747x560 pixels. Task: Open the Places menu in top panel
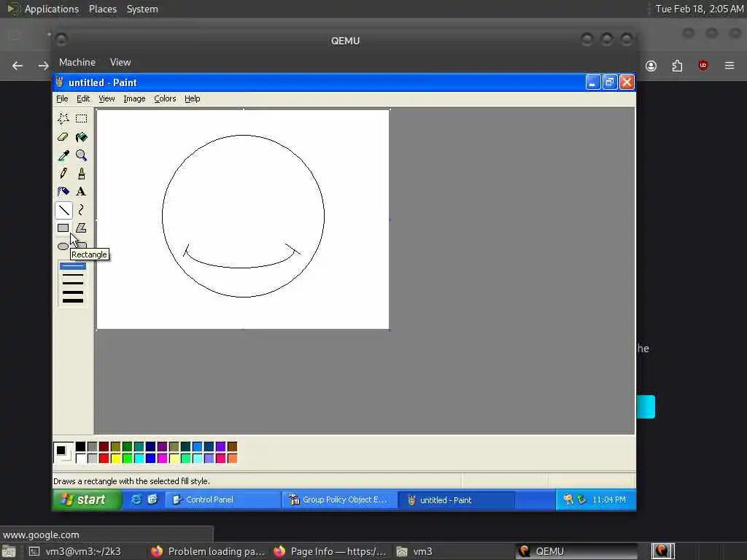point(103,9)
